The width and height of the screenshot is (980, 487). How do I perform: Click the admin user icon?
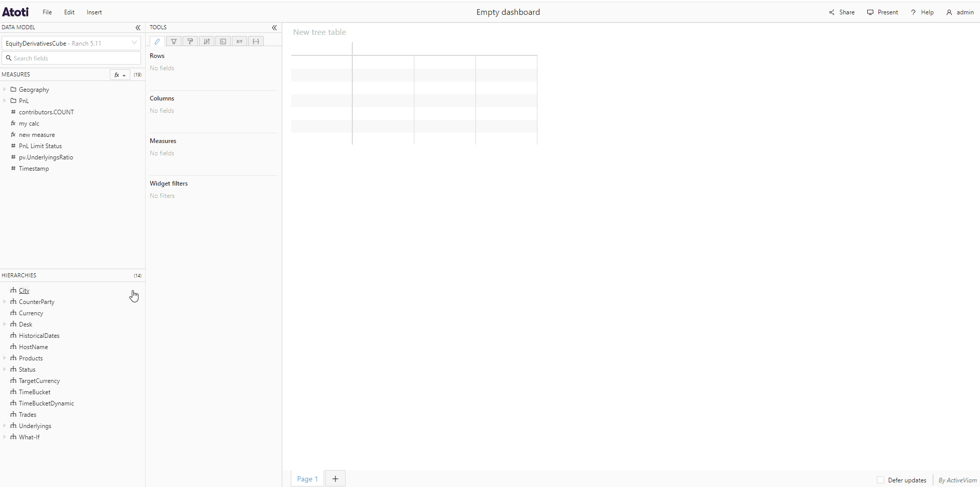pyautogui.click(x=949, y=12)
